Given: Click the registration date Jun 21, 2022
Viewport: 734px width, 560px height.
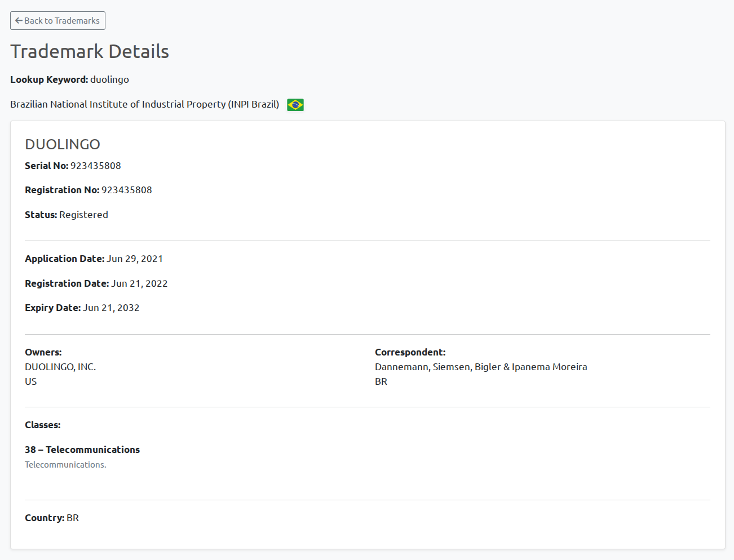Looking at the screenshot, I should click(x=139, y=283).
